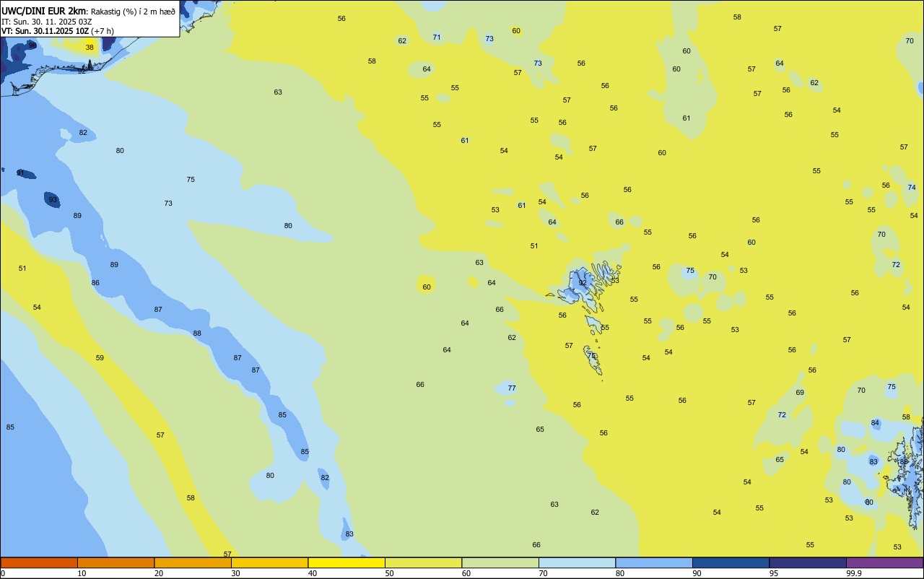The width and height of the screenshot is (924, 579).
Task: Click the legend tick label '40'
Action: point(313,573)
